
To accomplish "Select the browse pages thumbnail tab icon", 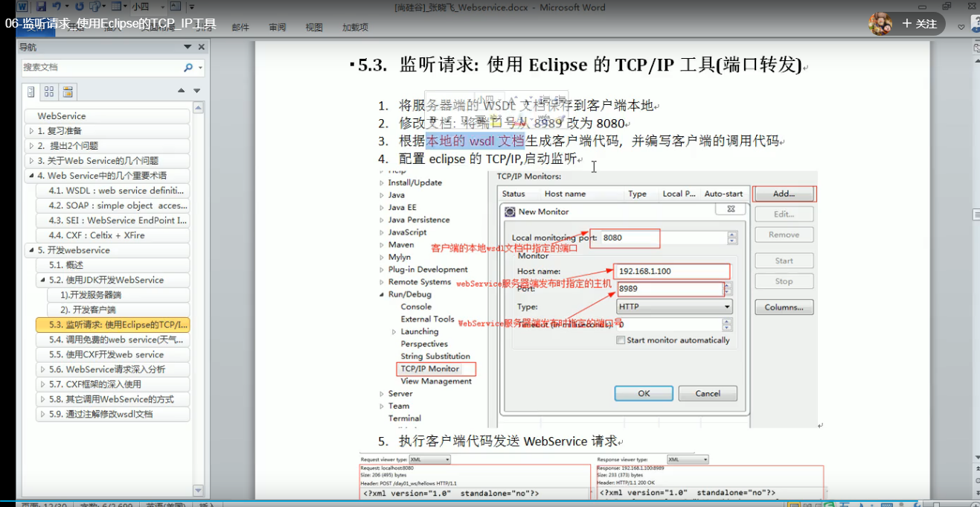I will pos(49,92).
